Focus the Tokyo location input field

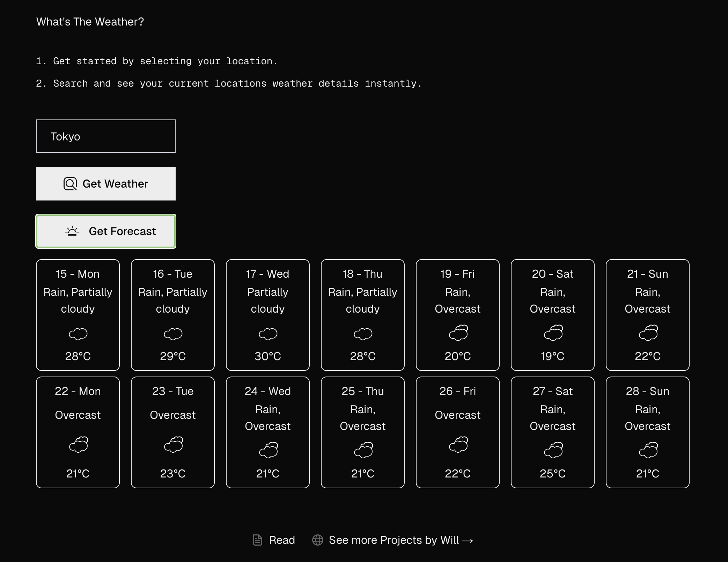(x=106, y=136)
